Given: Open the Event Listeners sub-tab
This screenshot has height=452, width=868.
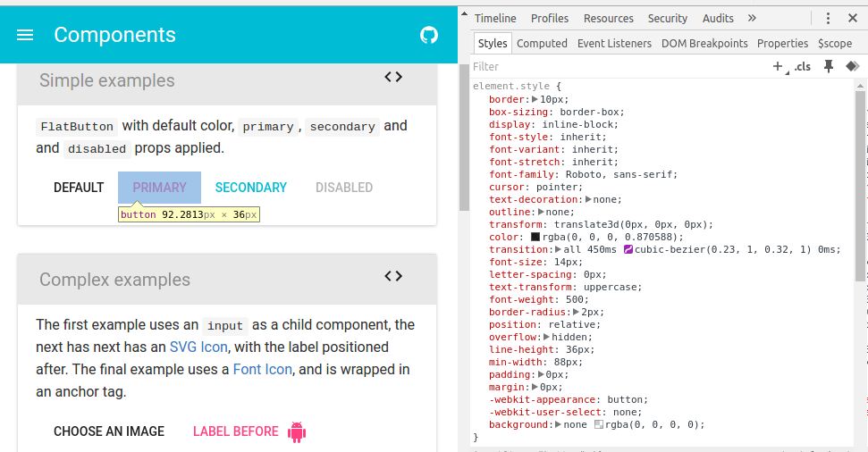Looking at the screenshot, I should (614, 43).
